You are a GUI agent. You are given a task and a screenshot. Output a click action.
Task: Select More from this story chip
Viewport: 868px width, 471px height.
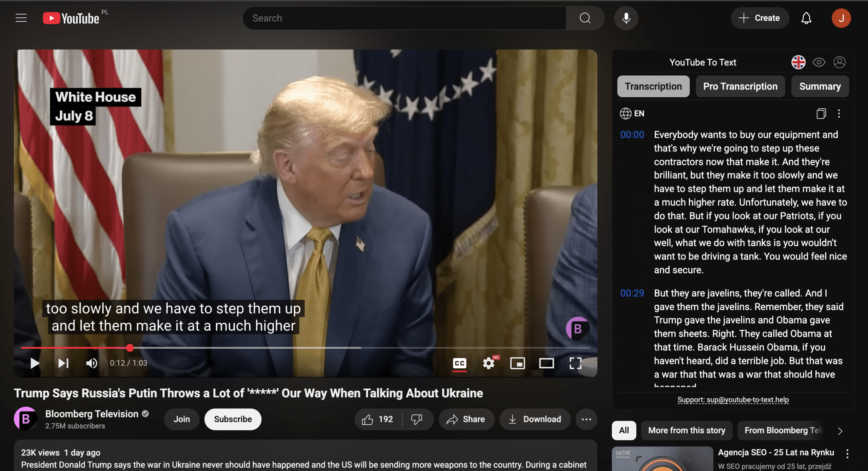click(687, 430)
